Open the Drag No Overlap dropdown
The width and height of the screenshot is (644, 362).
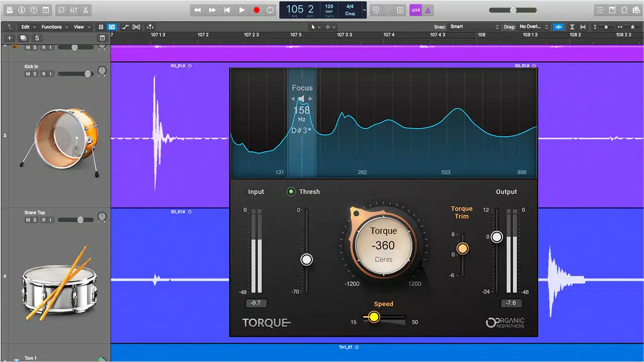point(534,27)
